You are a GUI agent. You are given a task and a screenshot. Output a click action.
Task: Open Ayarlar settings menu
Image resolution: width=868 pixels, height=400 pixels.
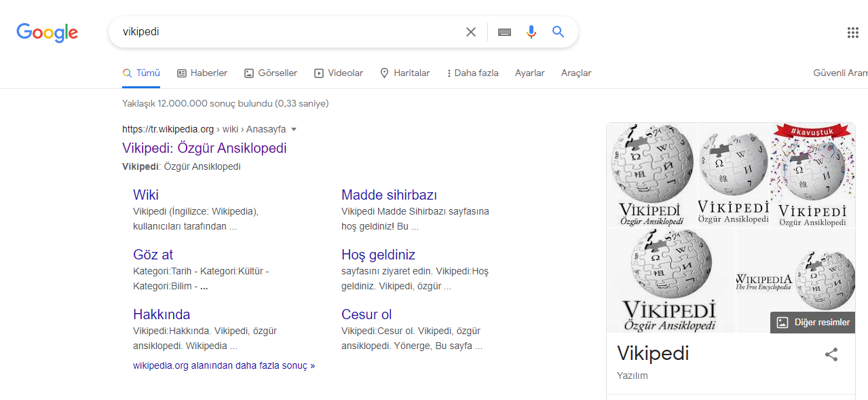point(529,73)
